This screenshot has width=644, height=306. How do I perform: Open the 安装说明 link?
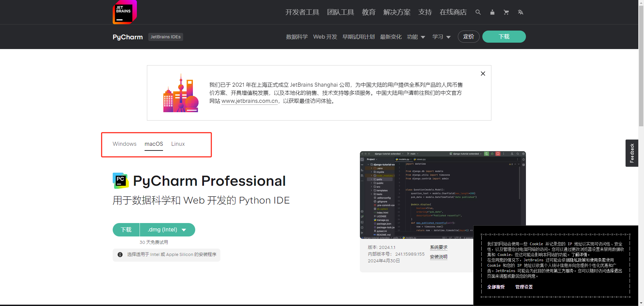pos(439,257)
